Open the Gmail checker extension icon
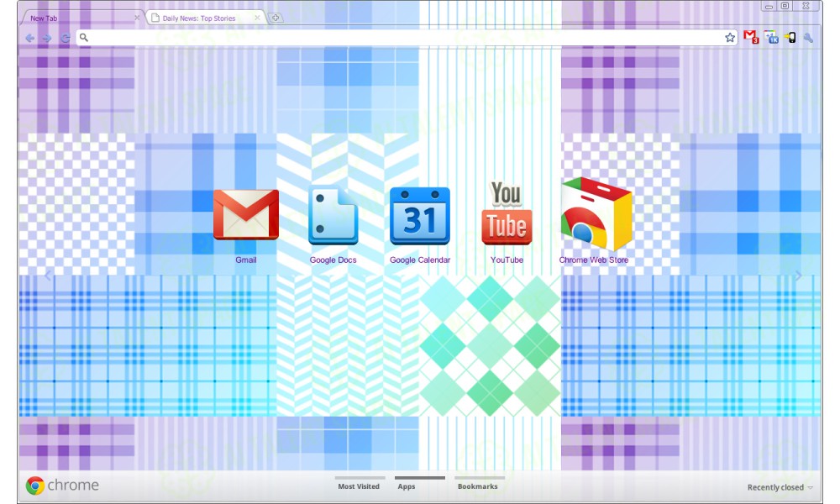The height and width of the screenshot is (504, 840). [x=751, y=38]
